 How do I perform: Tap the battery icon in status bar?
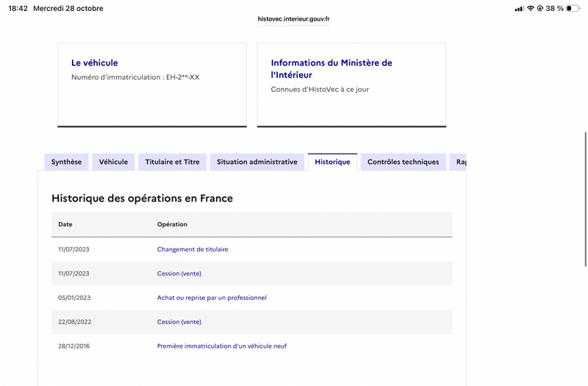click(x=573, y=8)
